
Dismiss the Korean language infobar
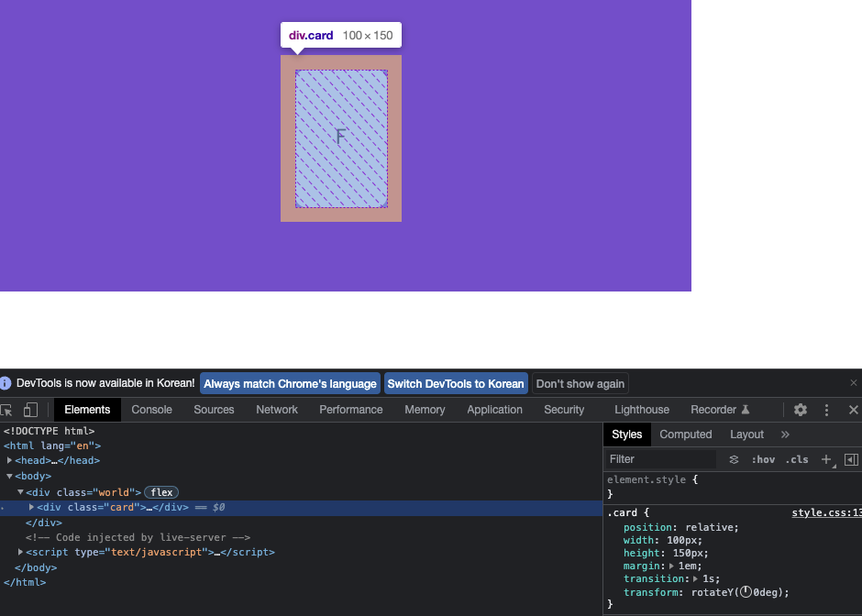click(x=853, y=383)
